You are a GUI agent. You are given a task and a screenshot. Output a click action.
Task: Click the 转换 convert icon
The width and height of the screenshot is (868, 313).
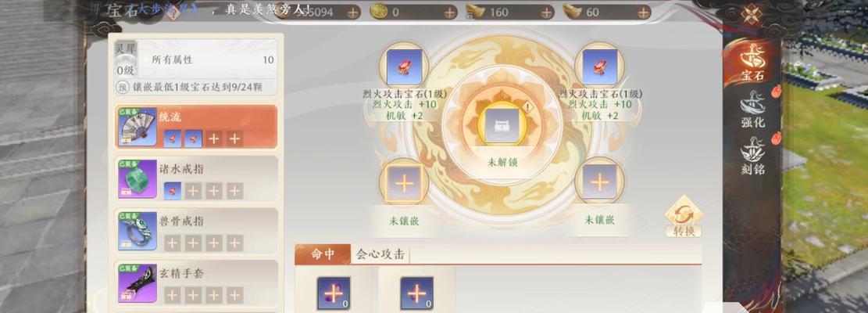click(684, 218)
